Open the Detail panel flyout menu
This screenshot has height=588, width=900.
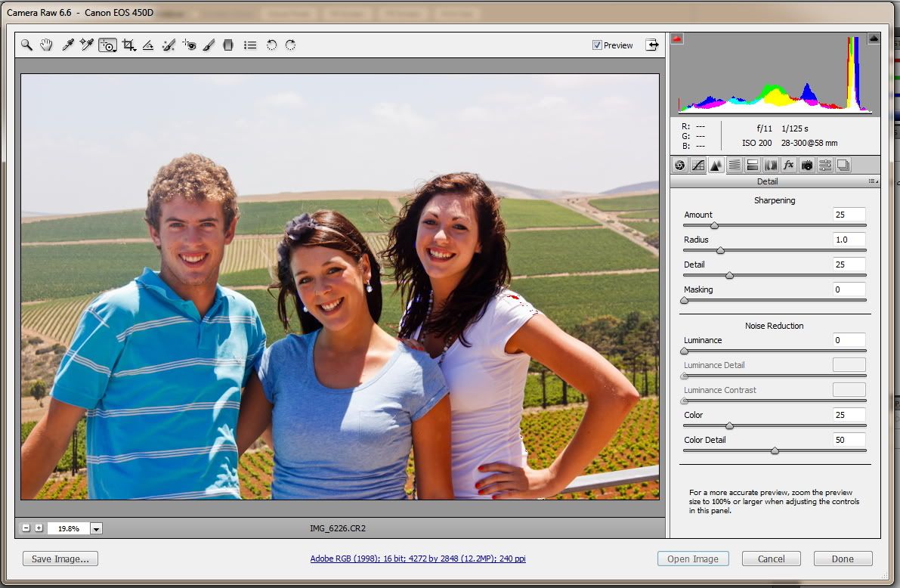click(x=873, y=181)
